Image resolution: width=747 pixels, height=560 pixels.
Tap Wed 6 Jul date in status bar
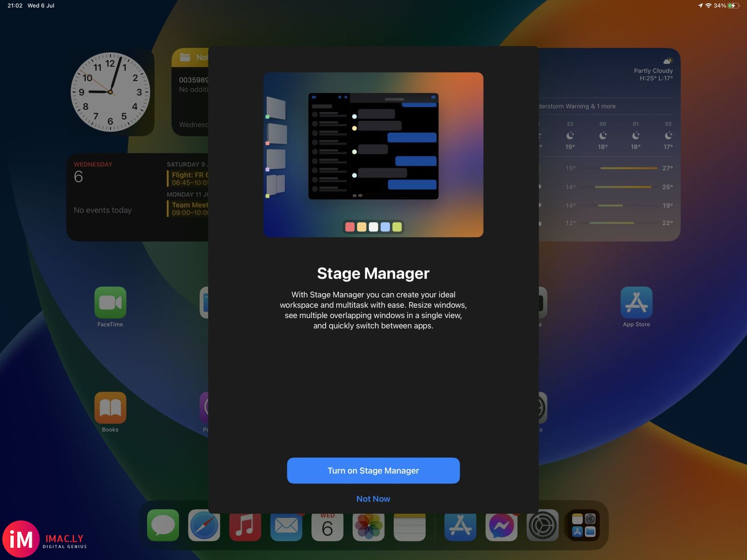click(x=41, y=6)
